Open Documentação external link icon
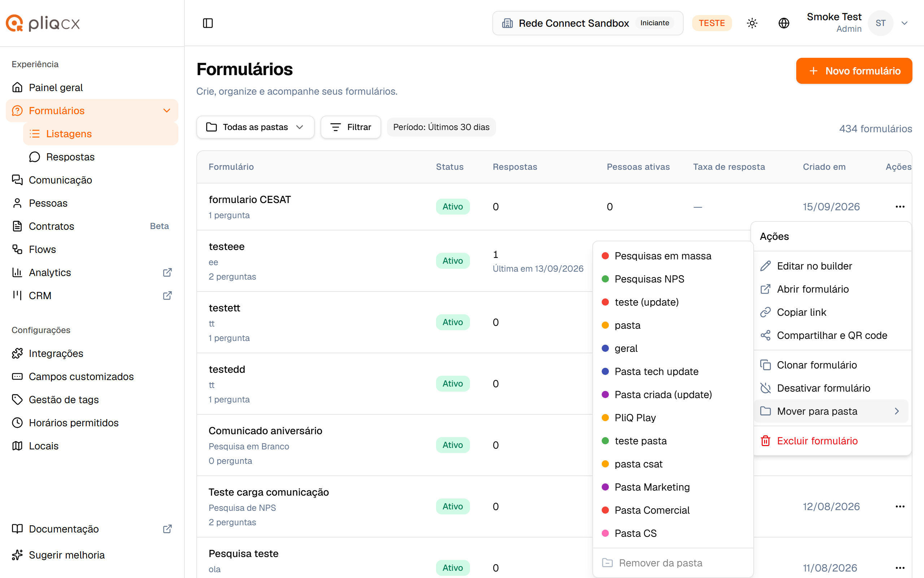 pos(167,529)
